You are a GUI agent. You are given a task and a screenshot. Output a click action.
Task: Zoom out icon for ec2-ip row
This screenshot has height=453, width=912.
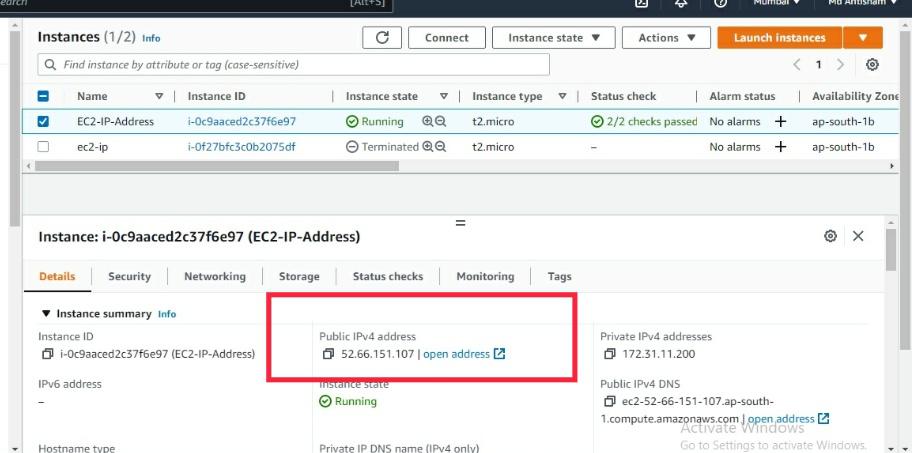(x=440, y=147)
